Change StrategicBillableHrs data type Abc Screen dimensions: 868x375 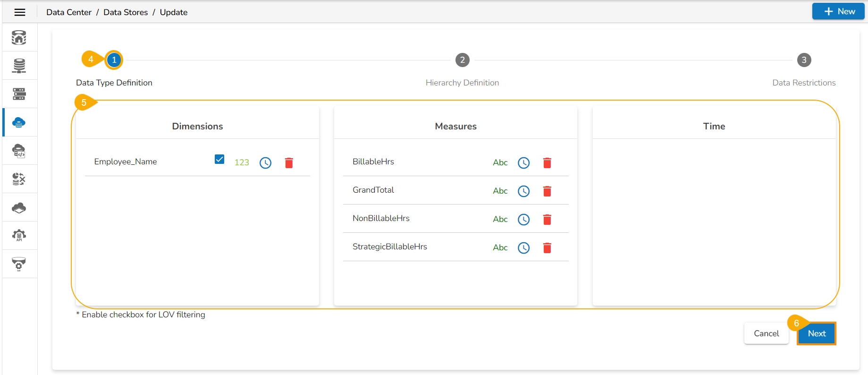pos(500,247)
